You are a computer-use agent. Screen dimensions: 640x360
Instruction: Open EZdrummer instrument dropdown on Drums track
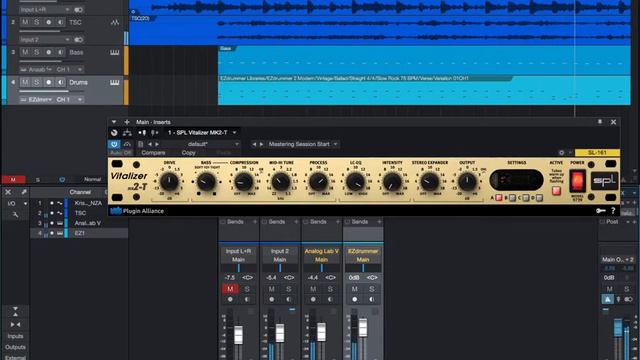point(37,100)
